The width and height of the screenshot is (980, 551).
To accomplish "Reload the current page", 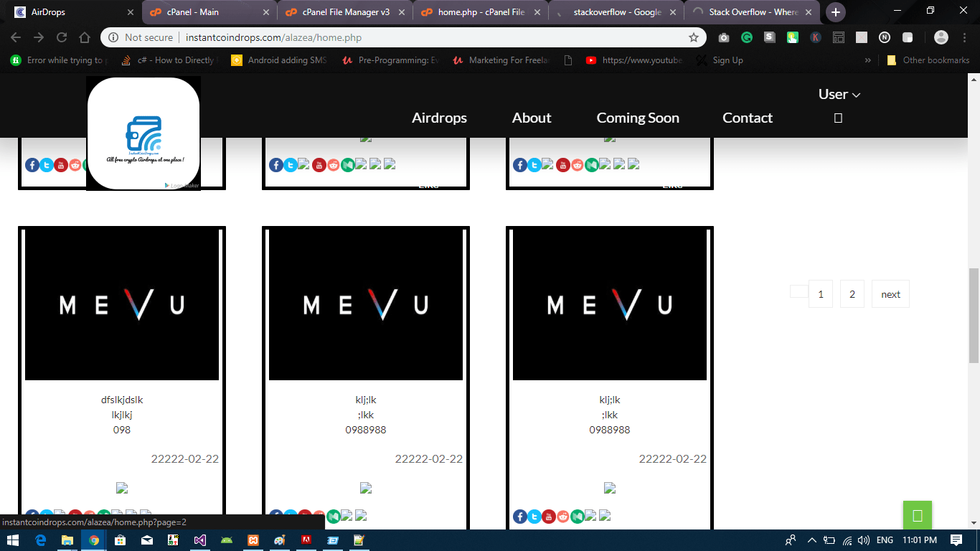I will [x=62, y=37].
